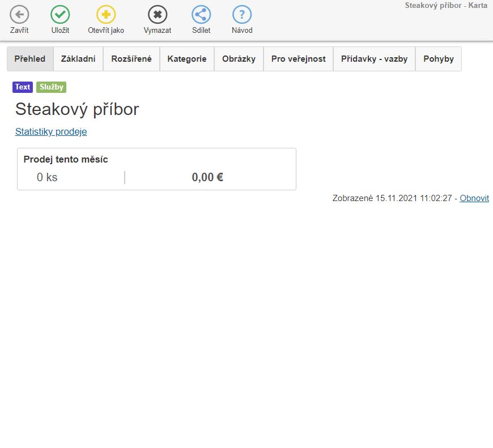The width and height of the screenshot is (493, 448).
Task: Go to the Rozšířené tab
Action: click(x=131, y=59)
